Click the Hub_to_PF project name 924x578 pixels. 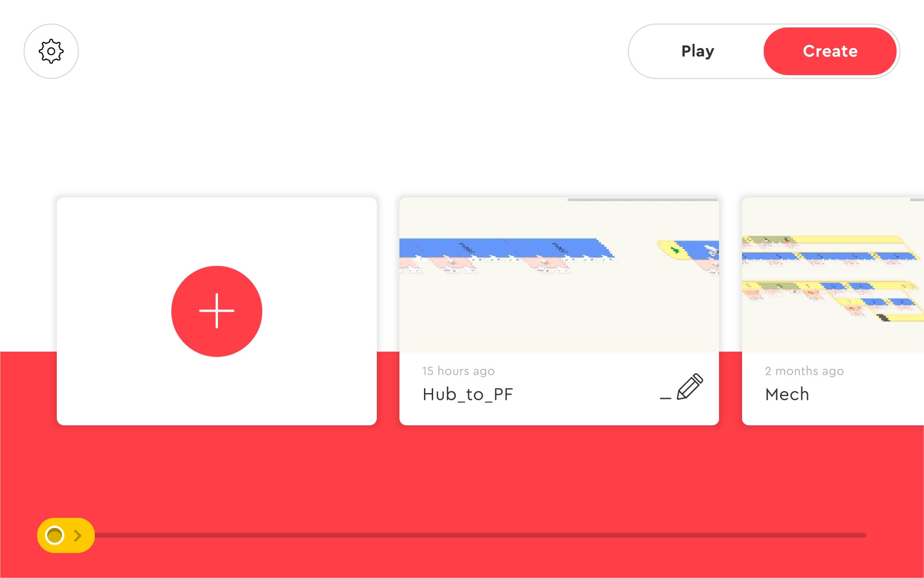pyautogui.click(x=468, y=394)
